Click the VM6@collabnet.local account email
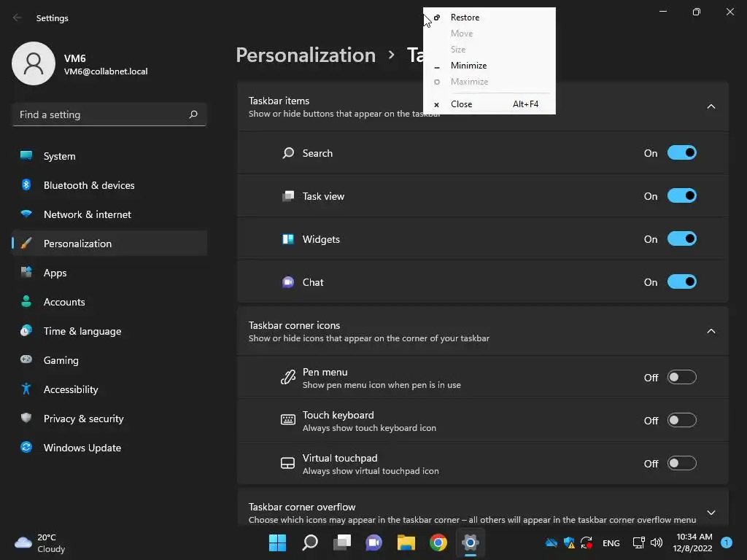The height and width of the screenshot is (560, 747). (x=106, y=71)
